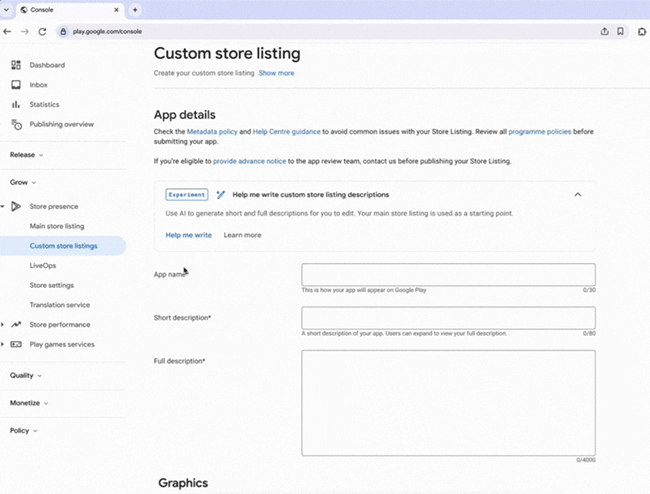Open the Inbox icon in sidebar
The height and width of the screenshot is (494, 650).
(x=16, y=85)
